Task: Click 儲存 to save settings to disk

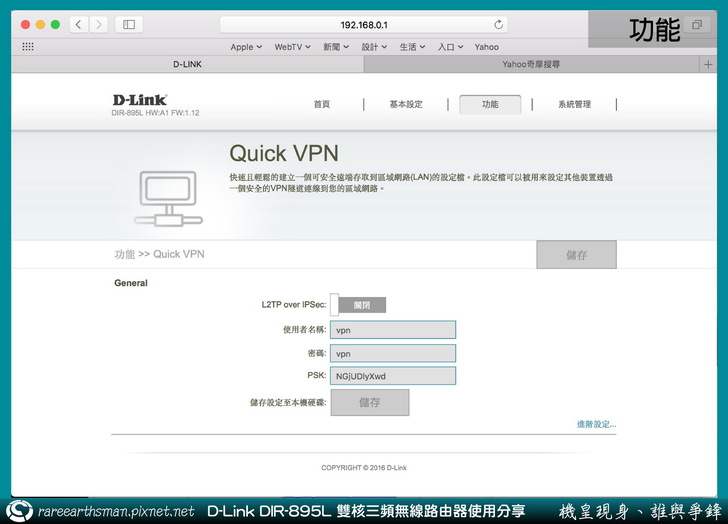Action: coord(370,402)
